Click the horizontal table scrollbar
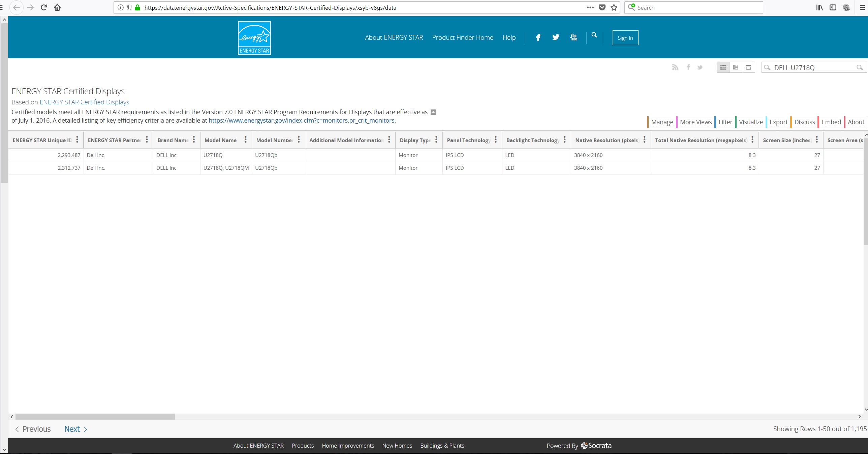 pyautogui.click(x=95, y=417)
